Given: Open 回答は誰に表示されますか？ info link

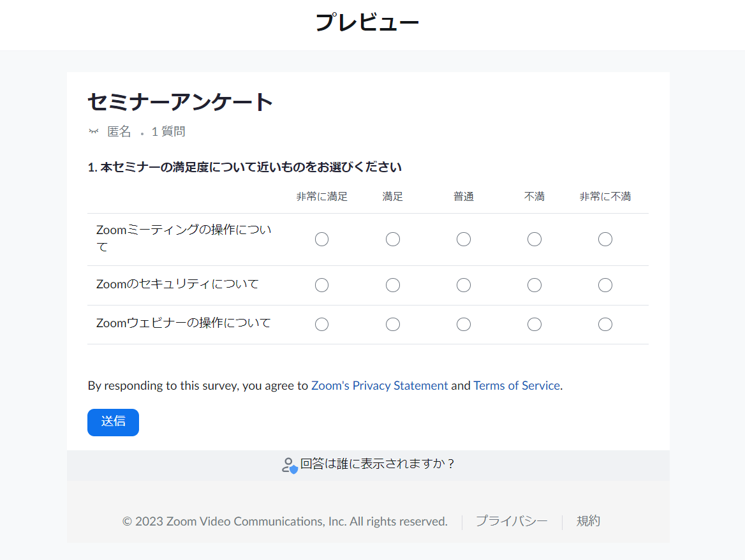Looking at the screenshot, I should click(377, 464).
